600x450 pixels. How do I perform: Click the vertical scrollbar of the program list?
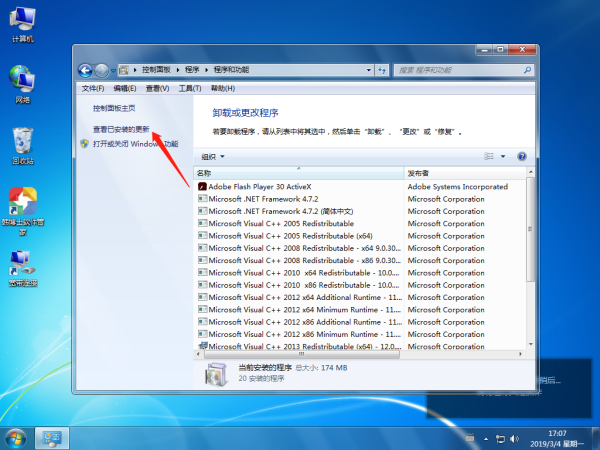[x=530, y=230]
